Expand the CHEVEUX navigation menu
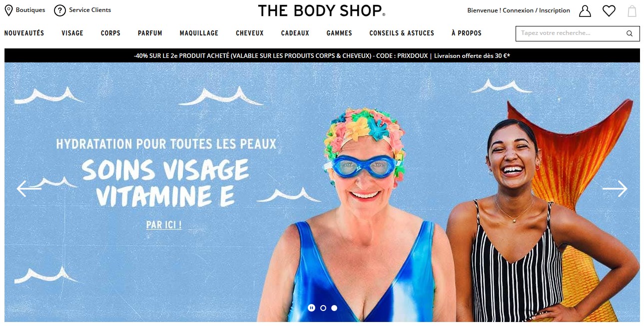The image size is (644, 326). click(250, 33)
